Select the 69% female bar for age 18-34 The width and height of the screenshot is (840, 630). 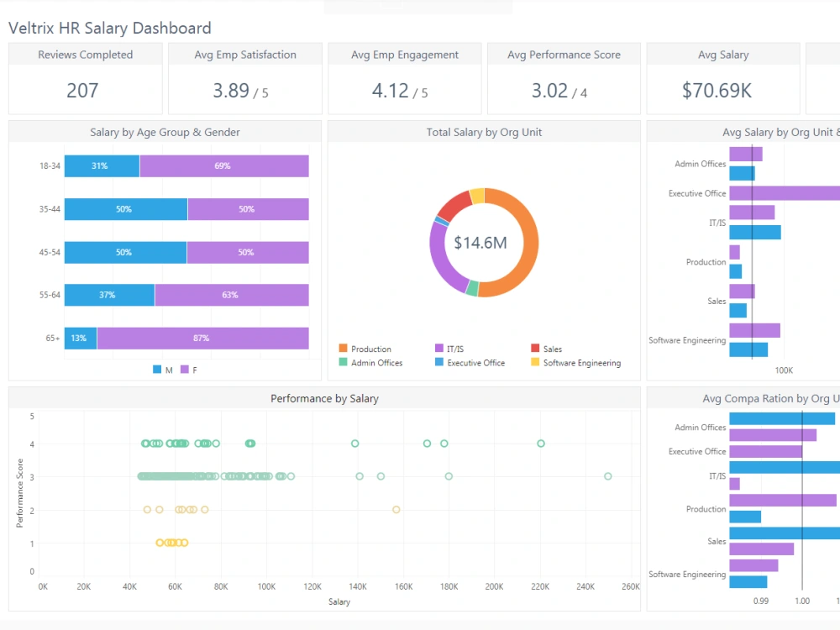[223, 165]
